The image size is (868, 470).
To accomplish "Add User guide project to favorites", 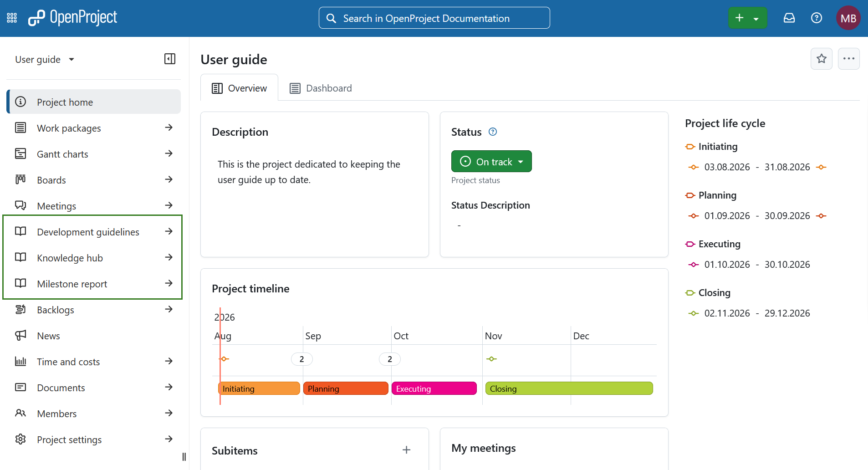I will (x=822, y=59).
